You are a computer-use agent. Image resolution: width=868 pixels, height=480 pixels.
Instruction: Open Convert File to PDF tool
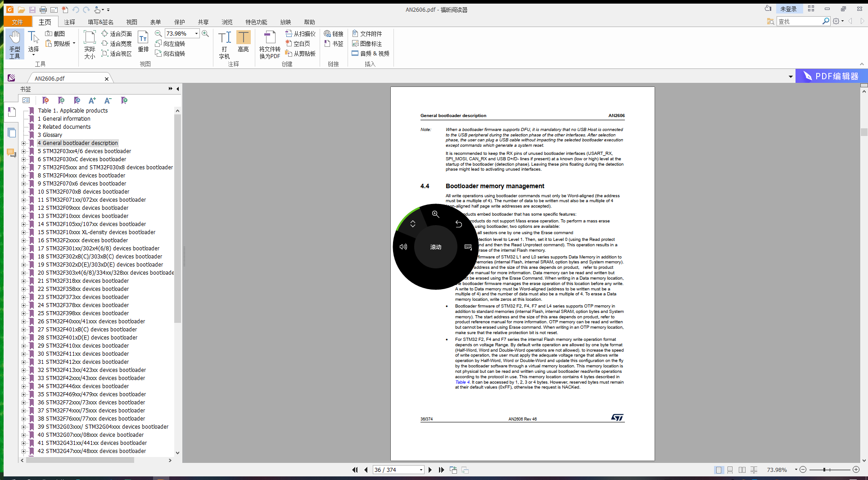pyautogui.click(x=270, y=44)
